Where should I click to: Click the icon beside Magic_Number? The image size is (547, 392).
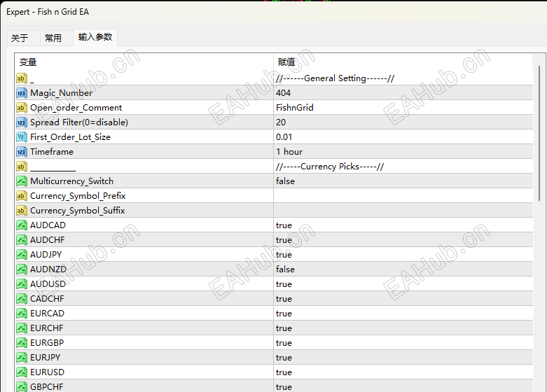pyautogui.click(x=22, y=93)
